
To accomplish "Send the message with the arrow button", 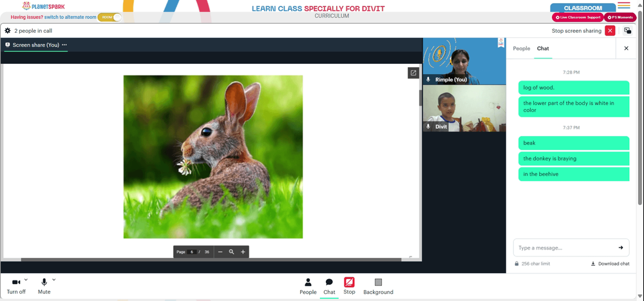I will 621,248.
